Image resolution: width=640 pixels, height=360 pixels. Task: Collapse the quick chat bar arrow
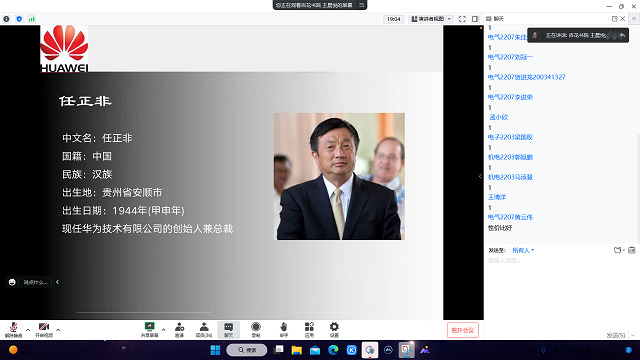pyautogui.click(x=58, y=282)
